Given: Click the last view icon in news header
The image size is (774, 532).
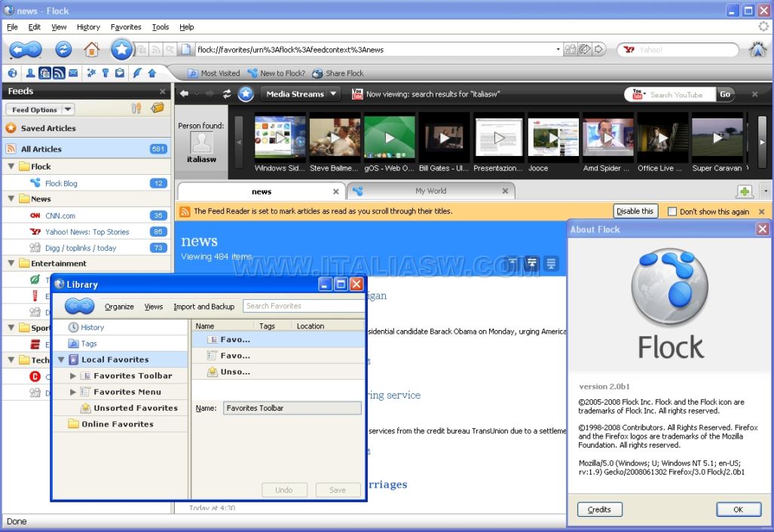Looking at the screenshot, I should 551,263.
